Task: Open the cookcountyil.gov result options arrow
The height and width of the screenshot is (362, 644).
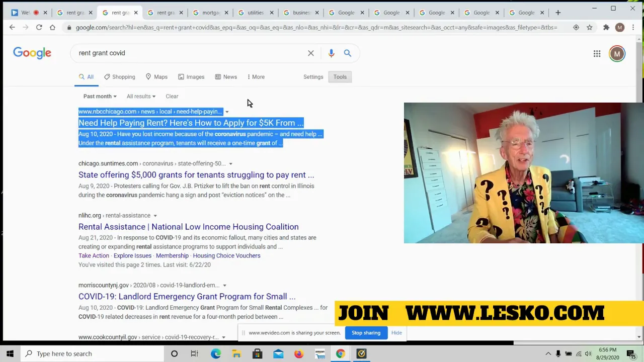Action: pos(223,337)
